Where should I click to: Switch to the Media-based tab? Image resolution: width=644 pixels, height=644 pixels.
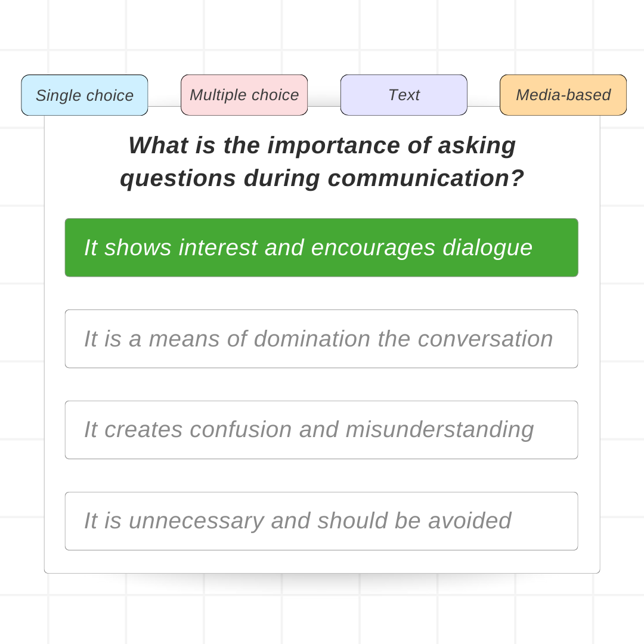tap(563, 95)
